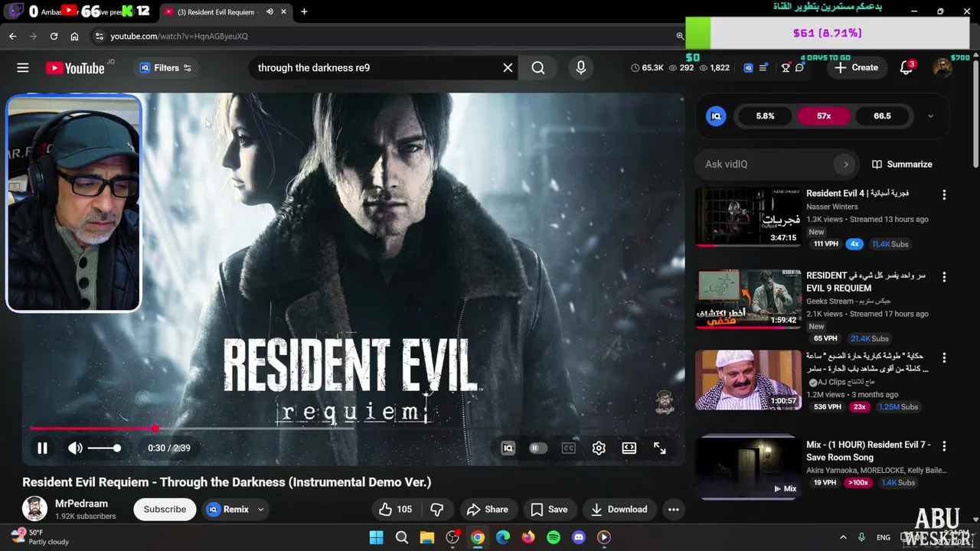Dislike the video
The width and height of the screenshot is (980, 551).
[437, 510]
